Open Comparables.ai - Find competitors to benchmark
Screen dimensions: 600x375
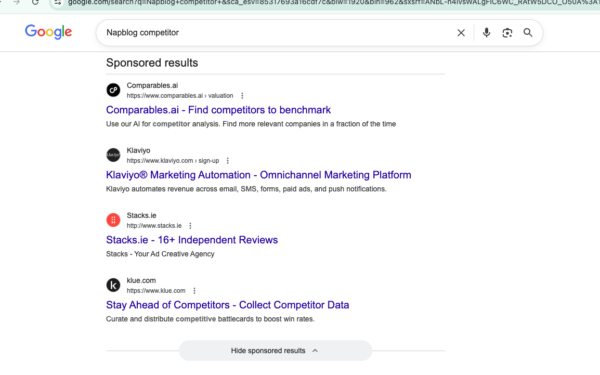(218, 110)
